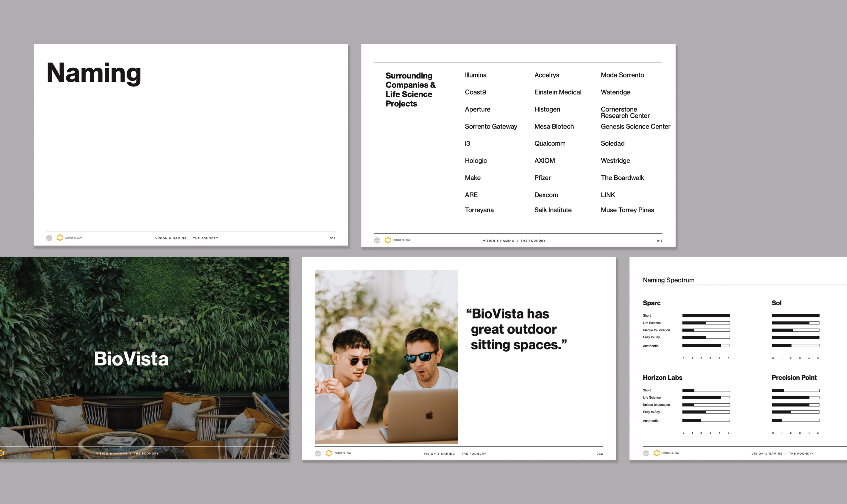The width and height of the screenshot is (847, 504).
Task: Click the grey rsm circle on the Naming slide
Action: pyautogui.click(x=49, y=238)
